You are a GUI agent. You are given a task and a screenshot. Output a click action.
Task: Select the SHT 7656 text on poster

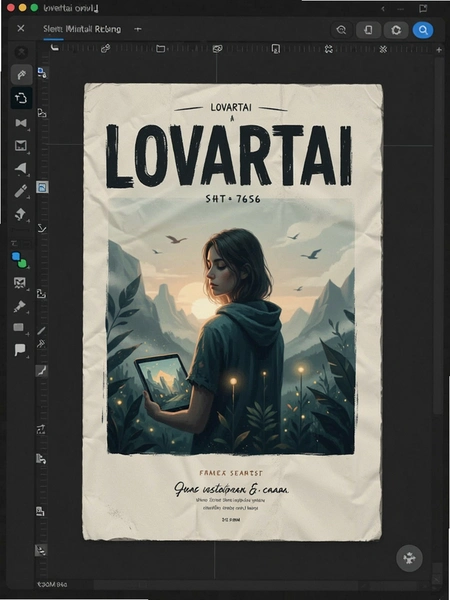(x=233, y=199)
